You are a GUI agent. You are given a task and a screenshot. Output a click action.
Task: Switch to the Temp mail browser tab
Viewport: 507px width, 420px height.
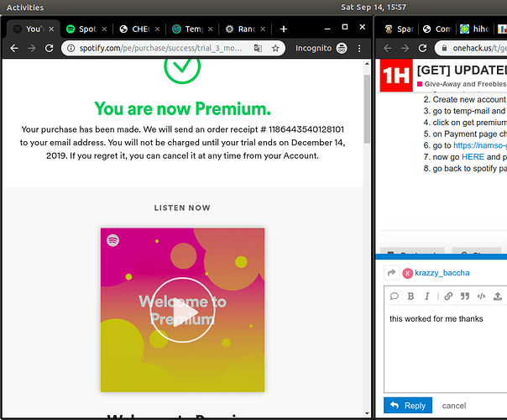point(190,29)
